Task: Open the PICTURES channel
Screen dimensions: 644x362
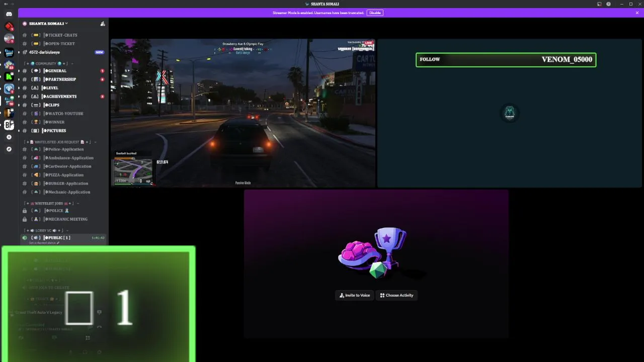Action: (x=63, y=131)
